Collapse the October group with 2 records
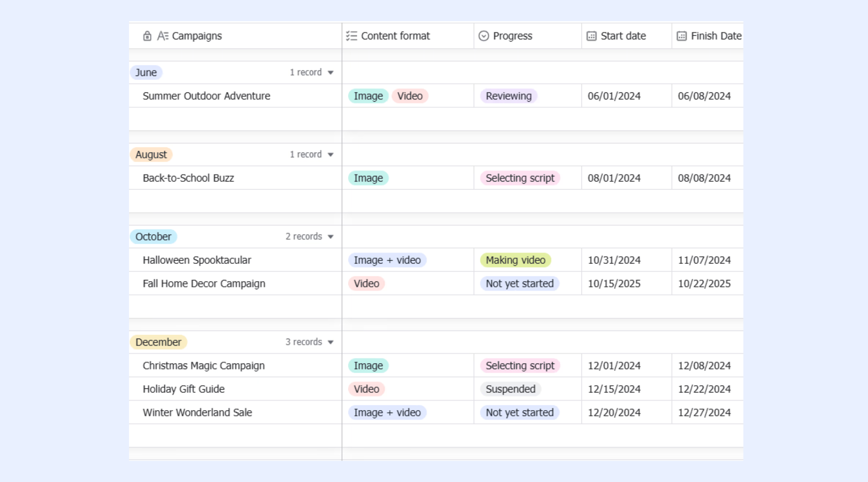 pyautogui.click(x=331, y=237)
